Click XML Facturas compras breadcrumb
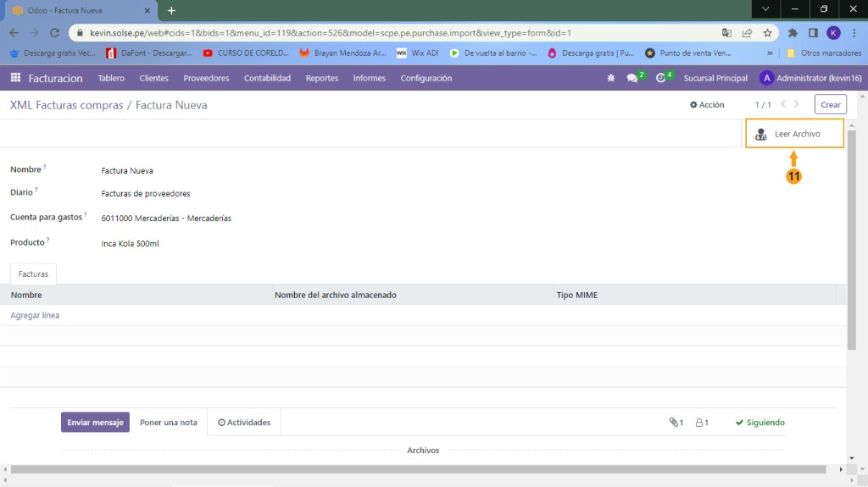Viewport: 868px width, 487px height. [x=65, y=105]
